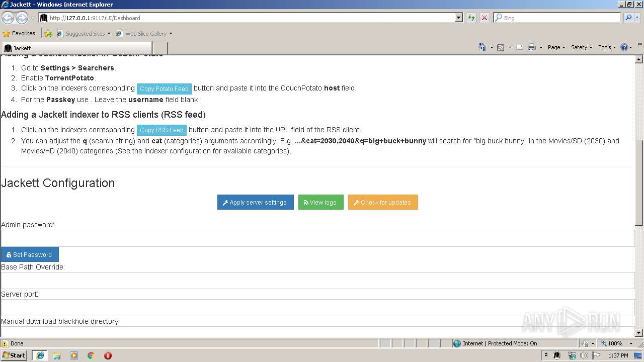644x362 pixels.
Task: Open Web Slice Gallery favorites link
Action: (144, 34)
